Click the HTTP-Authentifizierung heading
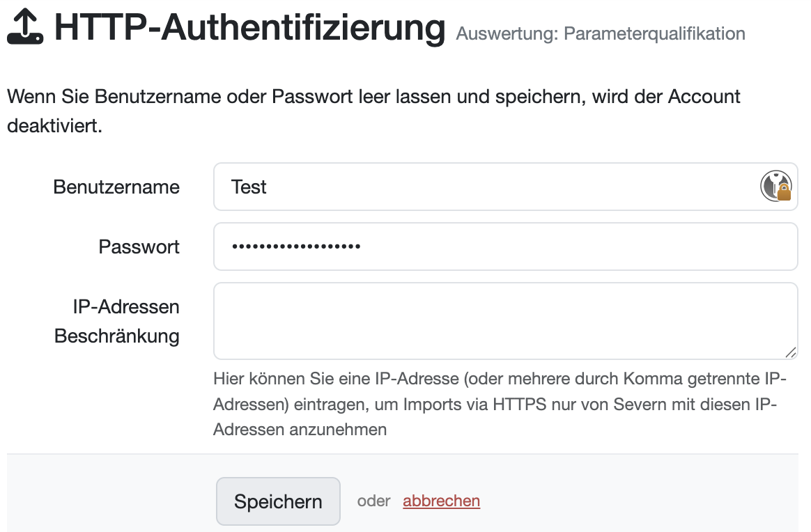811x532 pixels. pyautogui.click(x=249, y=28)
